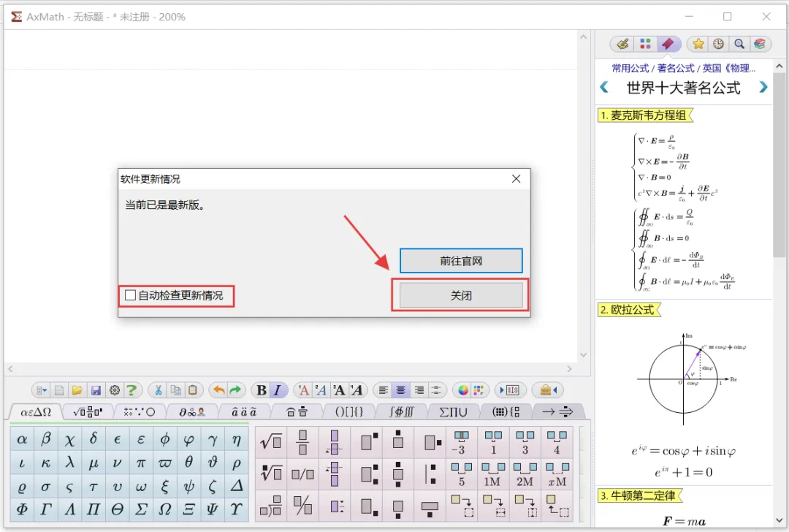This screenshot has height=532, width=789.
Task: Go to previous page with left chevron
Action: pos(604,87)
